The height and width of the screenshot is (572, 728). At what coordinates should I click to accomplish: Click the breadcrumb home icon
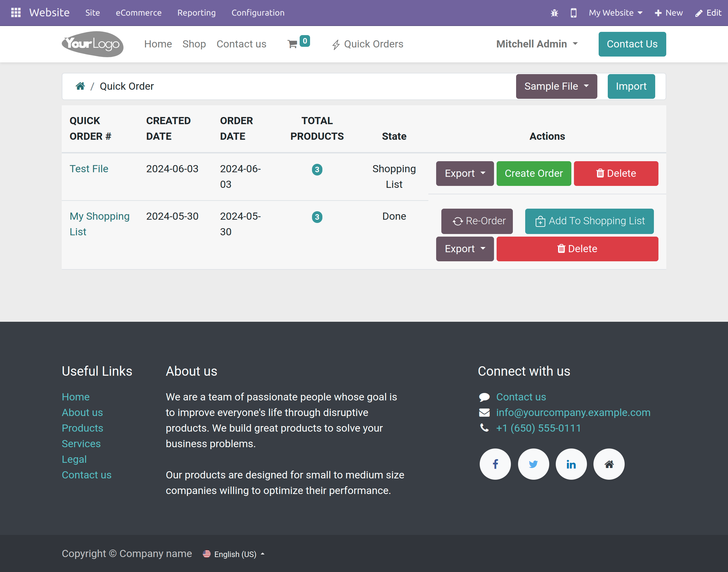(x=80, y=86)
